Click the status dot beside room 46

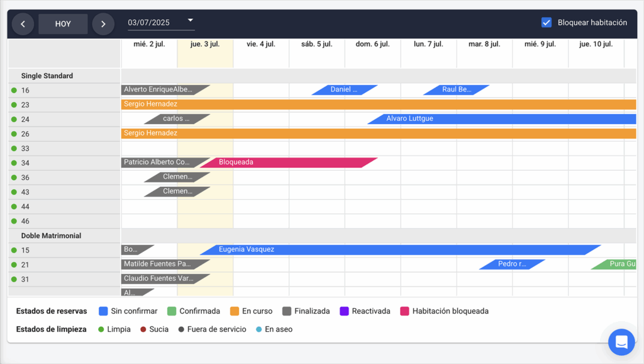point(14,221)
